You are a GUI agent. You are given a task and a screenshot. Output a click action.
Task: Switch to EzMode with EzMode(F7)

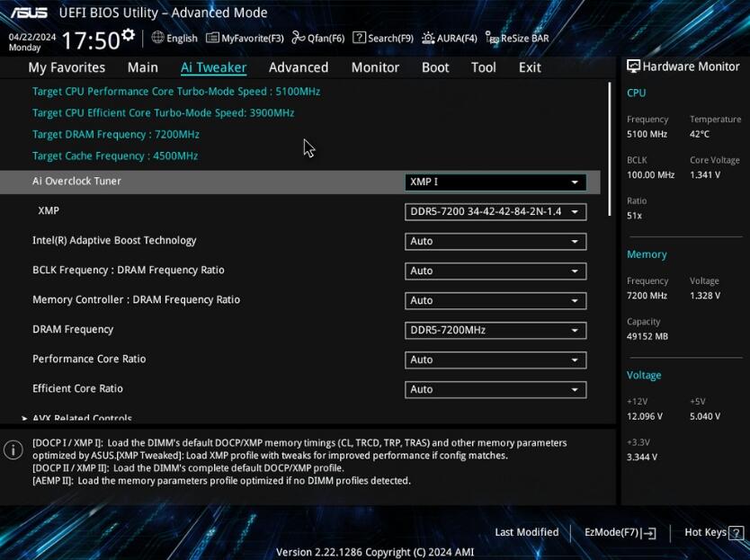[618, 532]
